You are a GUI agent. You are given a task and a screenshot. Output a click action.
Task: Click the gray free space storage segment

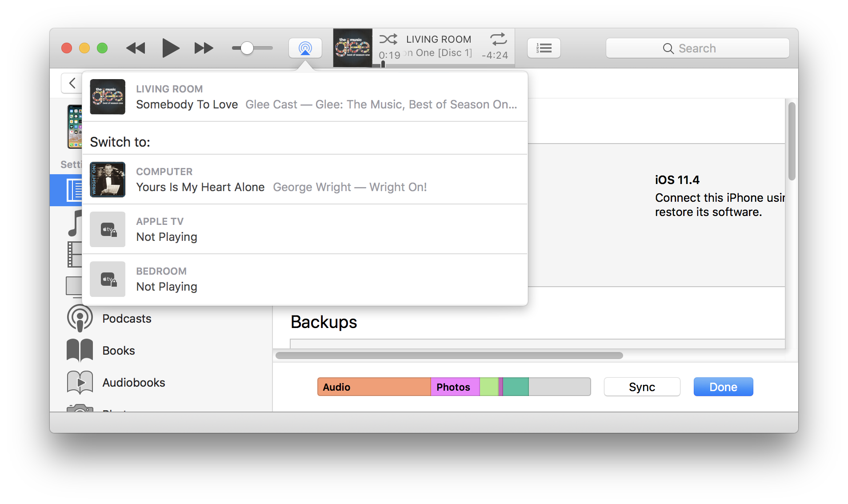(x=560, y=387)
